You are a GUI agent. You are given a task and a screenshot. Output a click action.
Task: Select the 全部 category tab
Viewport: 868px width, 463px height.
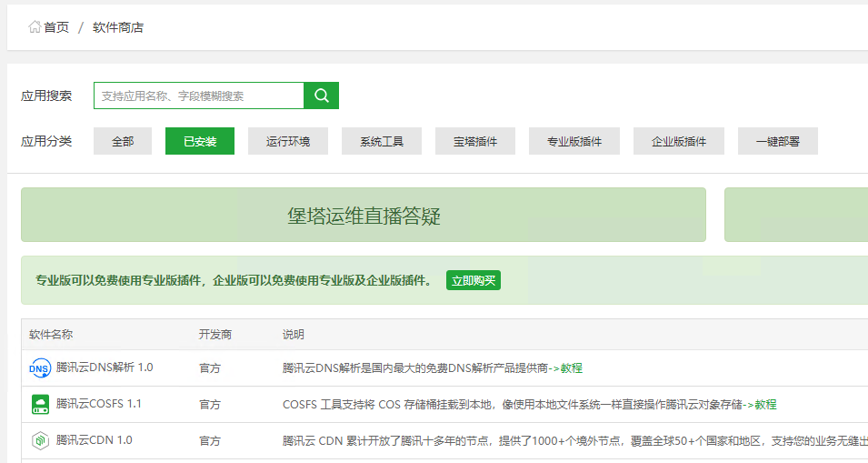[123, 141]
